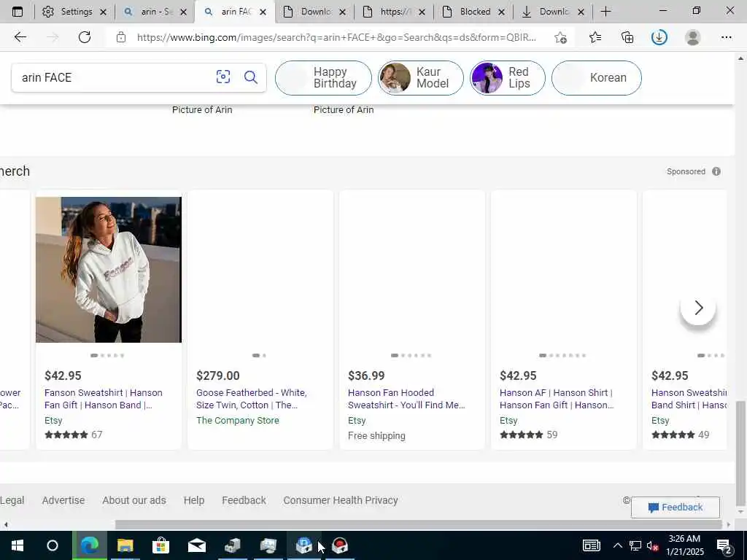Open the Windows Start menu
The width and height of the screenshot is (747, 560).
pyautogui.click(x=18, y=545)
